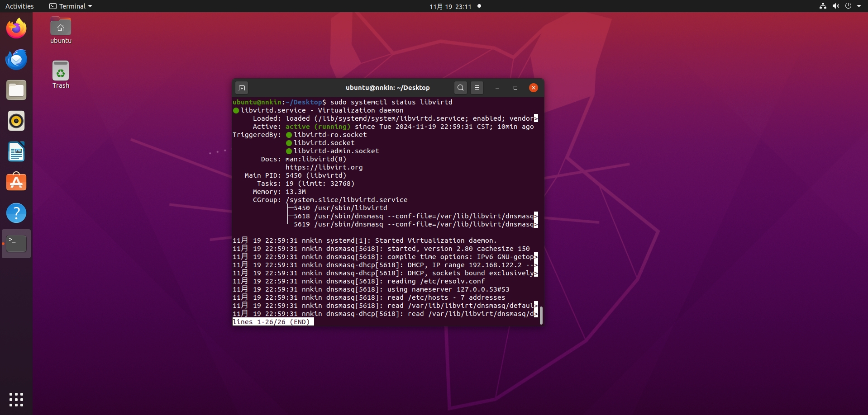Expand the Terminal app menu

[71, 6]
